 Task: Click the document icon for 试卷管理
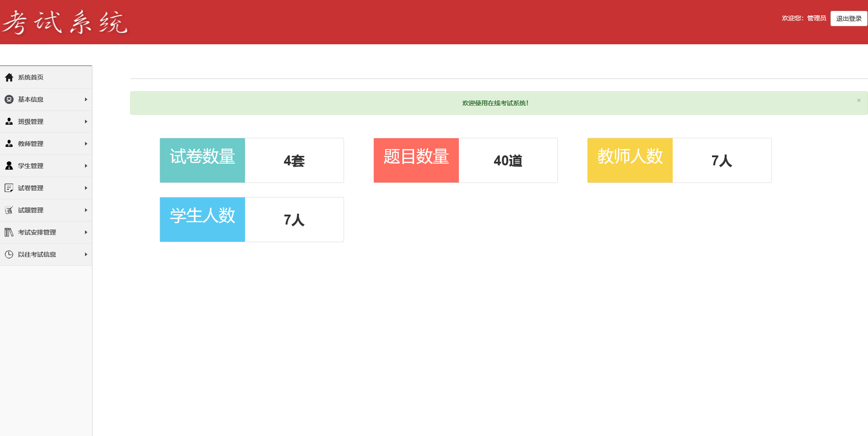coord(9,188)
